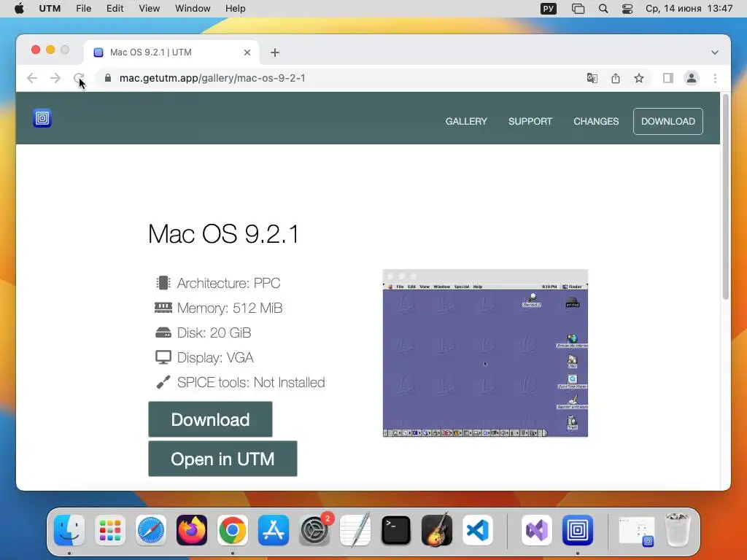The width and height of the screenshot is (747, 560).
Task: Click SPICE tools: Not Installed text
Action: coord(251,382)
